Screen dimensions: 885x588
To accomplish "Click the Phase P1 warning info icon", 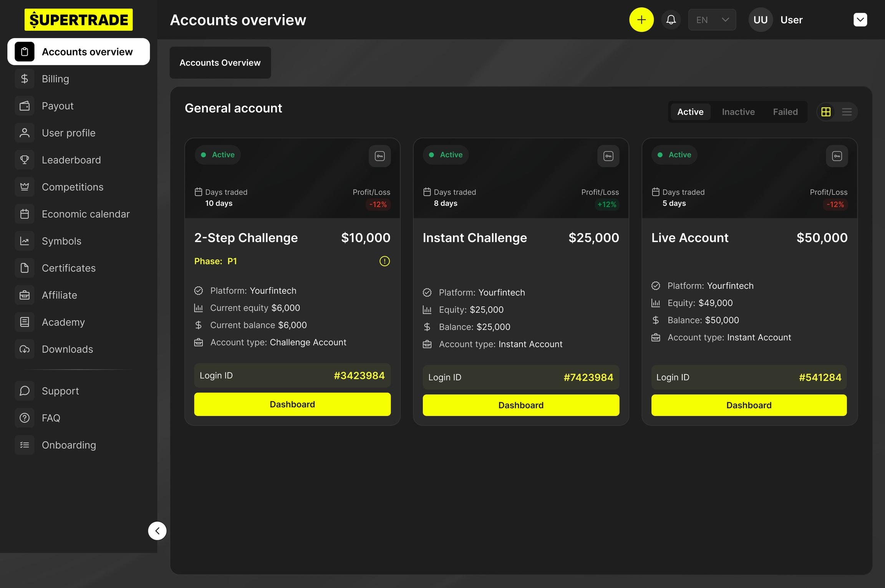I will click(x=384, y=261).
